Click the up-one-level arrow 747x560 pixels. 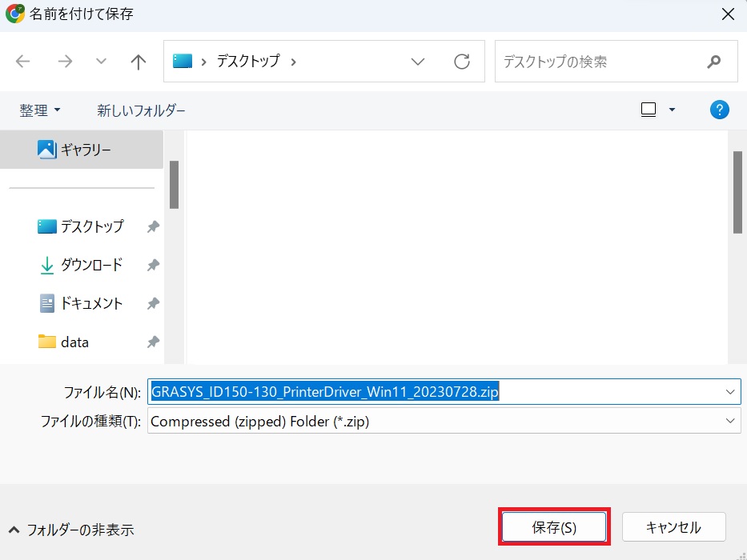point(138,61)
